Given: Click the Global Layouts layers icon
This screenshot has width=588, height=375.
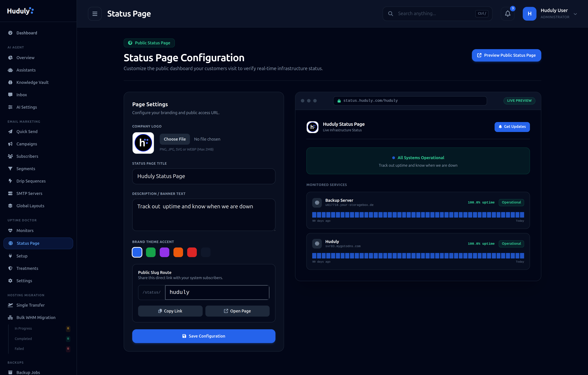Looking at the screenshot, I should point(10,206).
